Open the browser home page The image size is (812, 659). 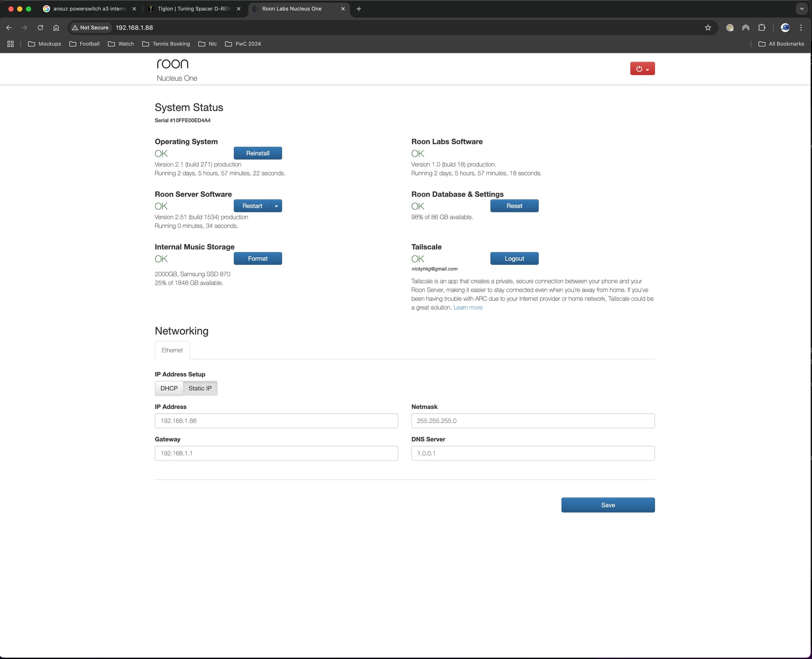click(56, 27)
